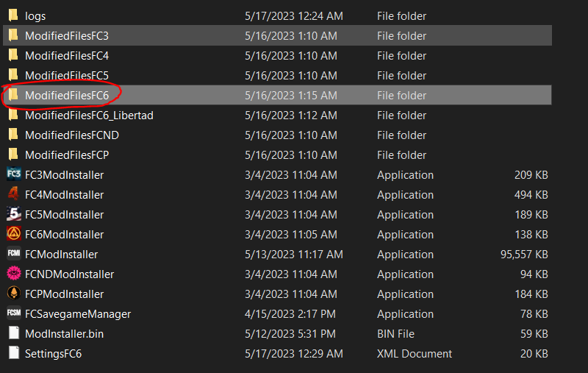The height and width of the screenshot is (373, 588).
Task: Select the ModifiedFilesFC6 folder name
Action: point(71,96)
